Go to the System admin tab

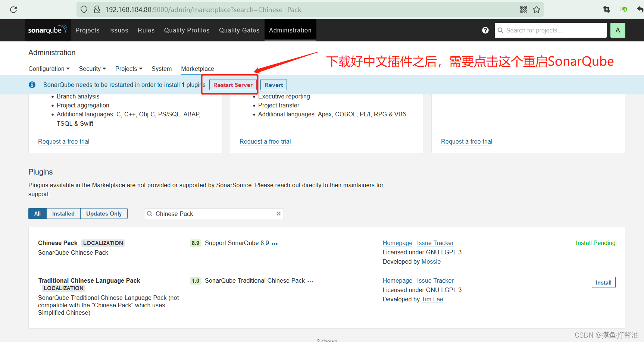(x=162, y=69)
